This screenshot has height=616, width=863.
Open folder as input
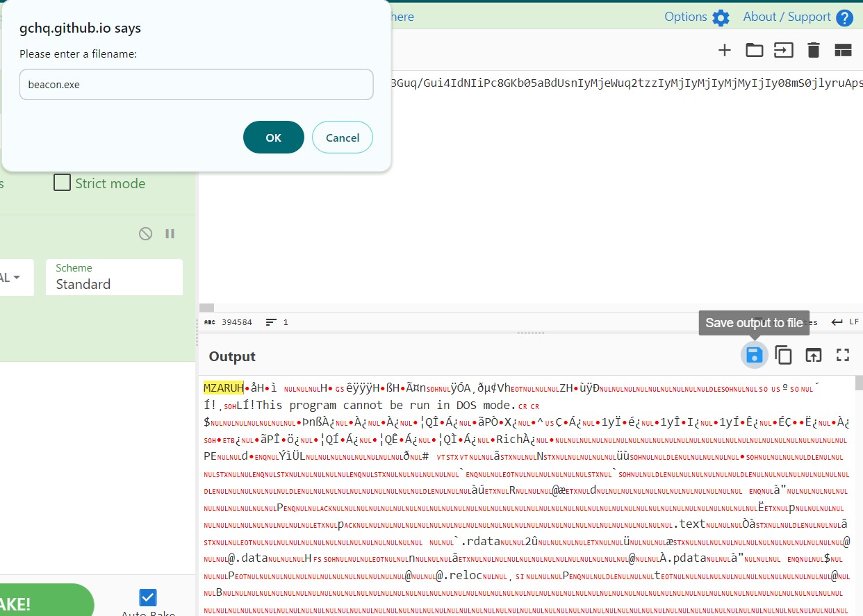(x=754, y=50)
